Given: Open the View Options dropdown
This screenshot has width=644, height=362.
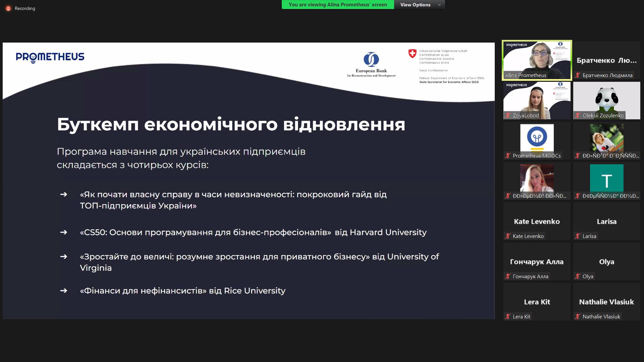Looking at the screenshot, I should tap(420, 5).
